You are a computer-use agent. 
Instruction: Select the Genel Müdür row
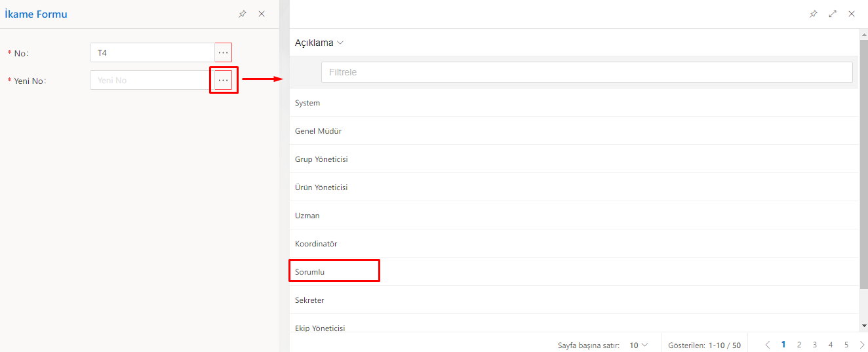click(x=318, y=131)
